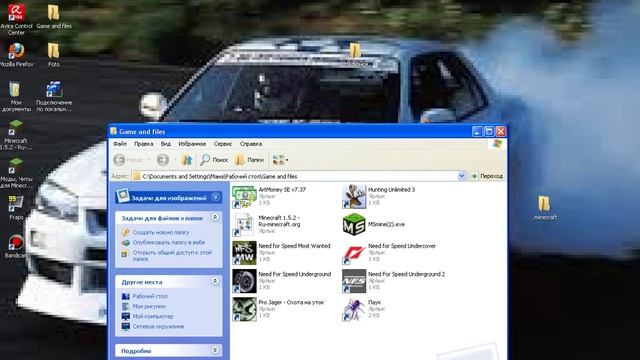Select the Паук spider game icon
The width and height of the screenshot is (640, 360).
pyautogui.click(x=354, y=309)
